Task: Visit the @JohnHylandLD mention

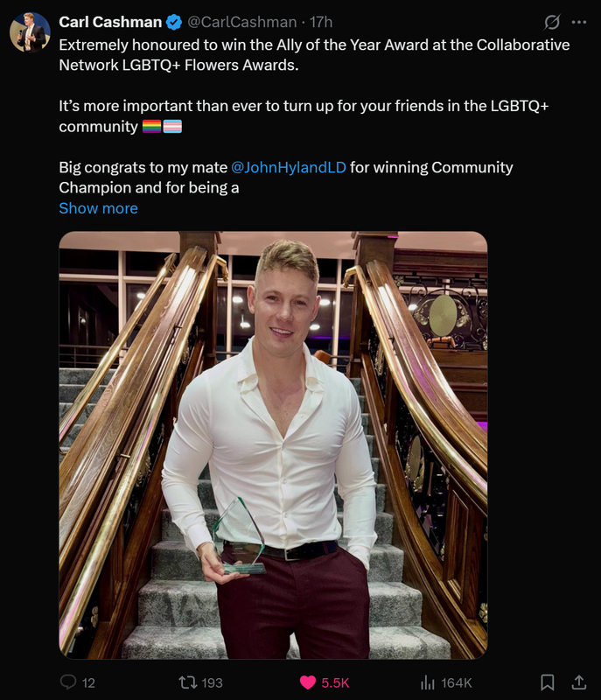Action: pos(289,167)
